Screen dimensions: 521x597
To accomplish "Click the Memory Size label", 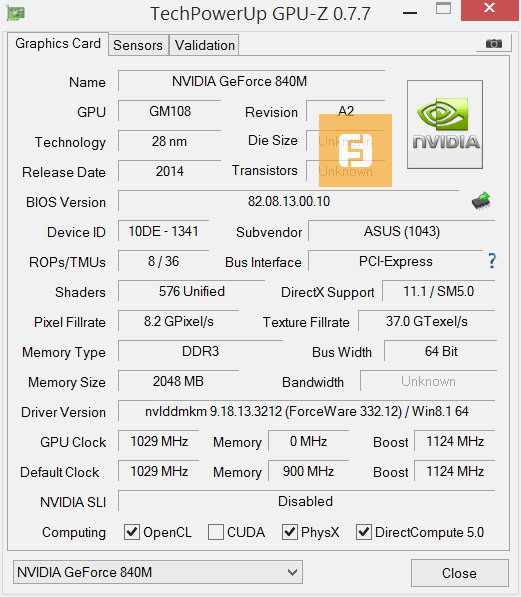I will coord(67,382).
